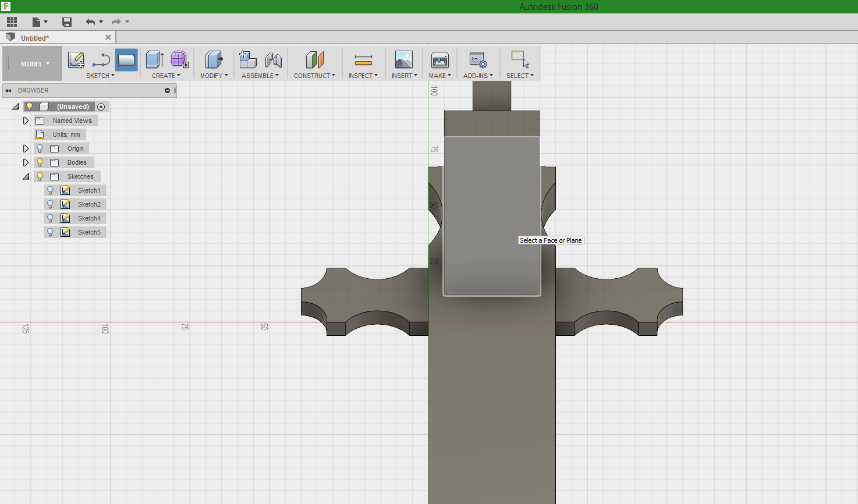Collapse the (Unsaved) root tree node
This screenshot has width=858, height=504.
(16, 107)
